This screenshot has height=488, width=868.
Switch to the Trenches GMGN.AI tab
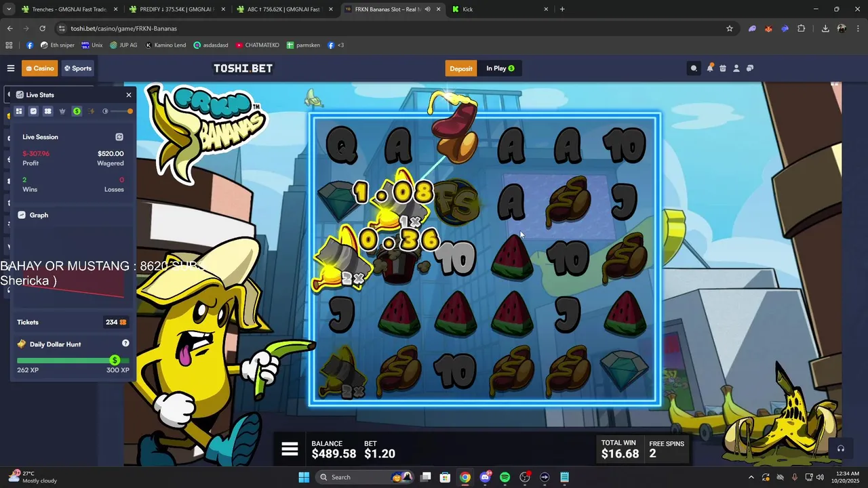pyautogui.click(x=68, y=9)
